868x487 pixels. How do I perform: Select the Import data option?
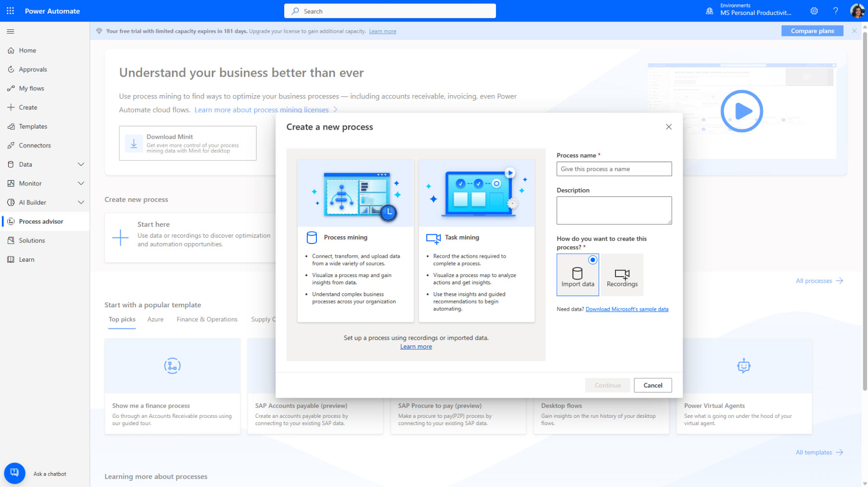(x=578, y=275)
